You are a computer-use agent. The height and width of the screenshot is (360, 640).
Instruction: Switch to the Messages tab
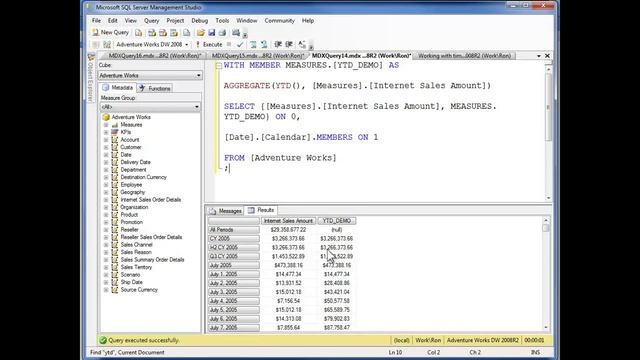coord(226,211)
